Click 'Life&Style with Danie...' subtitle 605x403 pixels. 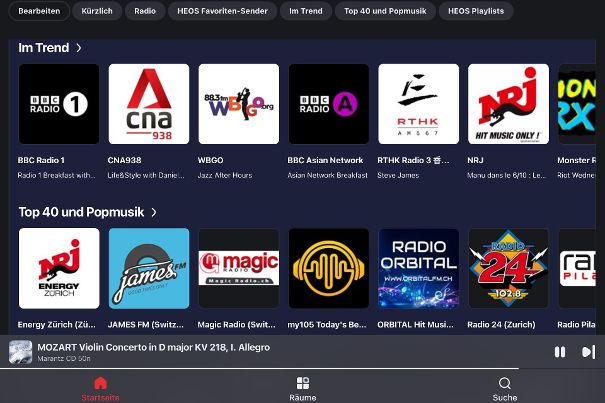(146, 175)
